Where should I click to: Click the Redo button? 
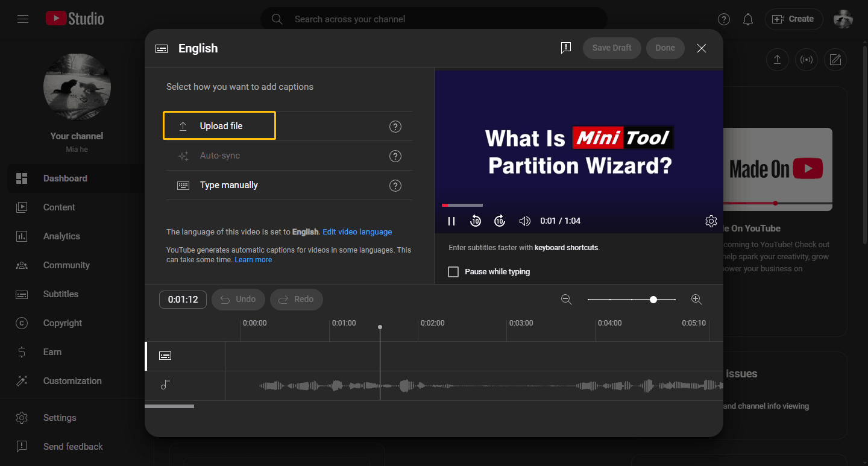[x=297, y=300]
